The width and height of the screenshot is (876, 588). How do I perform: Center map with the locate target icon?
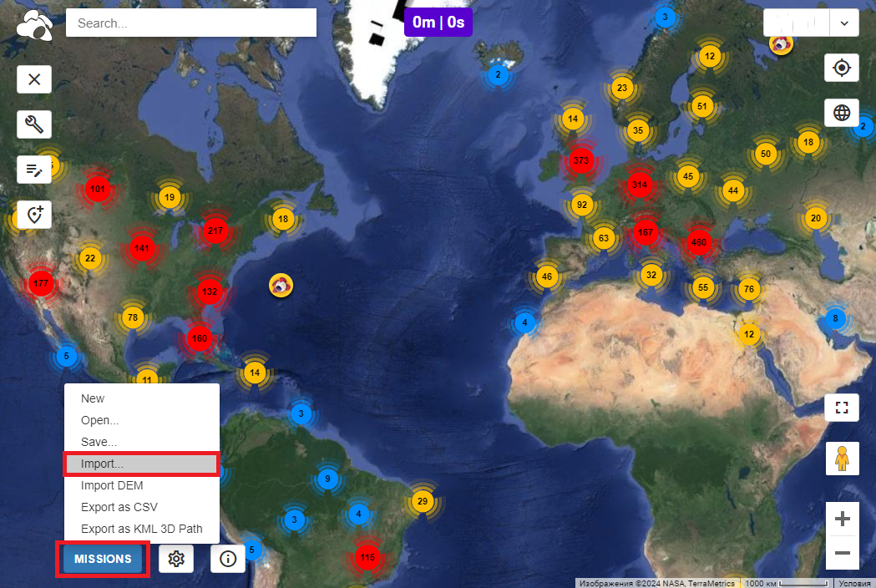(842, 68)
